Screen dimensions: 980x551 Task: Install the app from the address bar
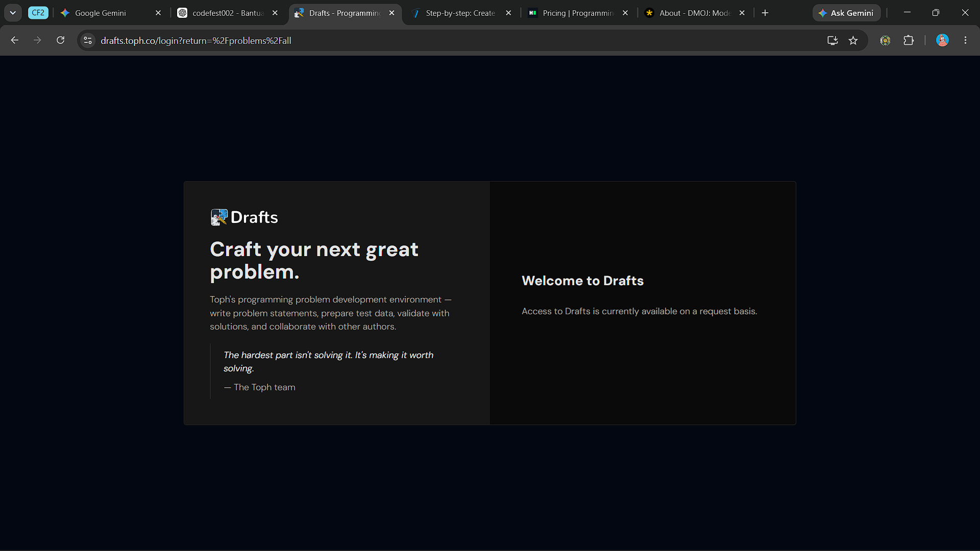click(x=832, y=40)
